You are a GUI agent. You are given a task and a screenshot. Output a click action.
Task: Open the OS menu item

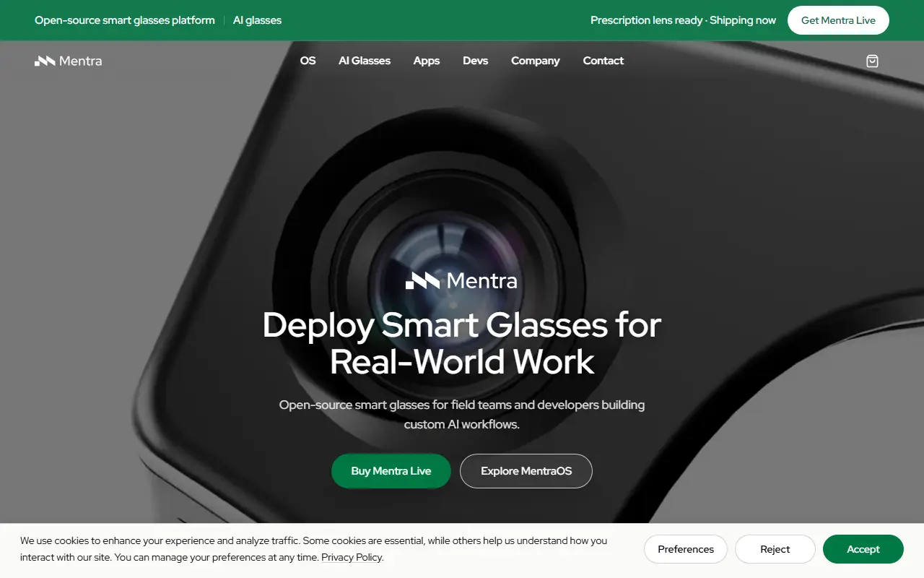point(308,61)
